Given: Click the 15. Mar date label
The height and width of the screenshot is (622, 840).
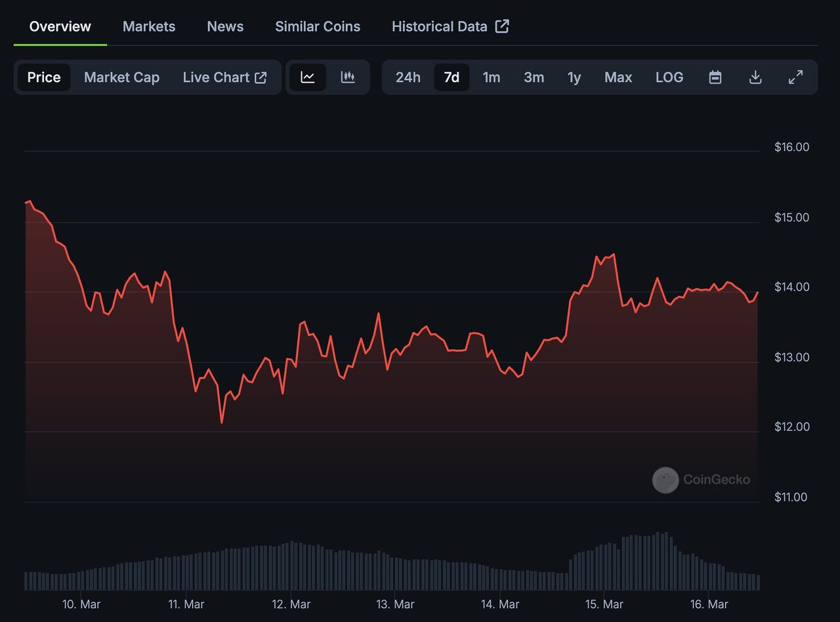Looking at the screenshot, I should [604, 604].
